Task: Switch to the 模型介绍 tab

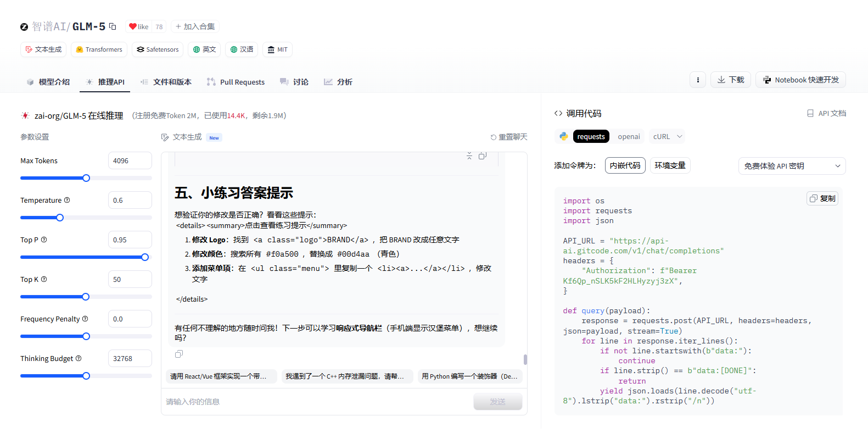Action: (48, 82)
